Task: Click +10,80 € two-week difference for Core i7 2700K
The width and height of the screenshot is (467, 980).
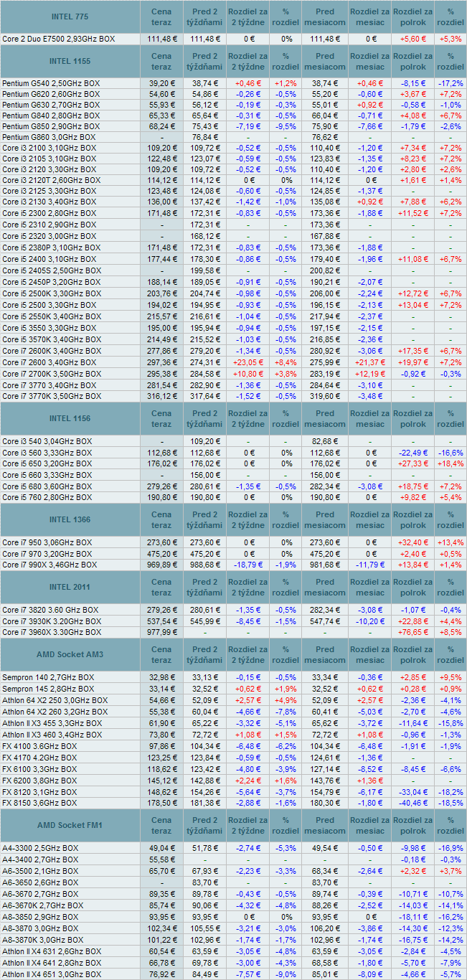Action: pyautogui.click(x=248, y=373)
